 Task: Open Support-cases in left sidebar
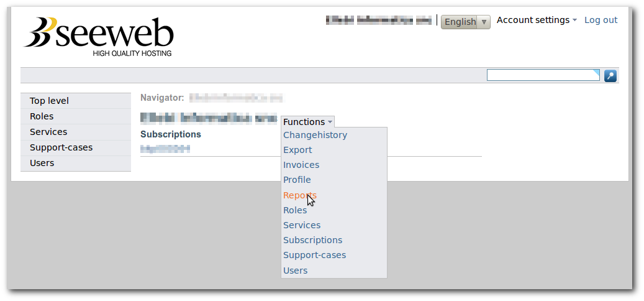click(76, 147)
